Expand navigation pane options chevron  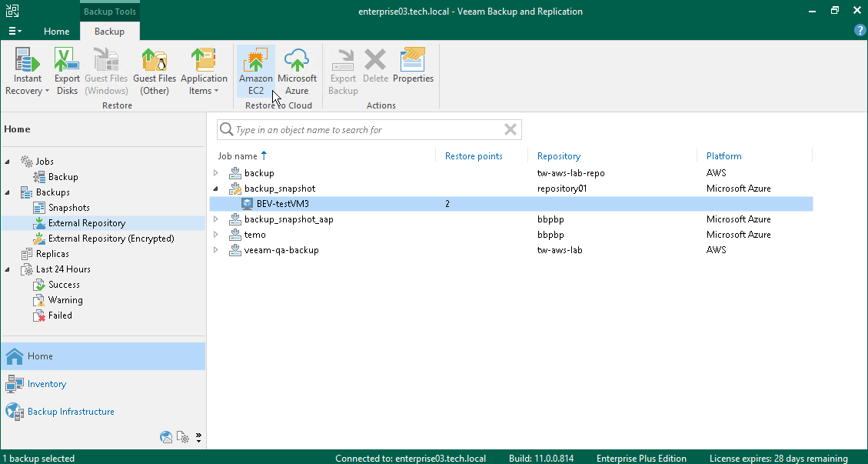click(x=198, y=437)
